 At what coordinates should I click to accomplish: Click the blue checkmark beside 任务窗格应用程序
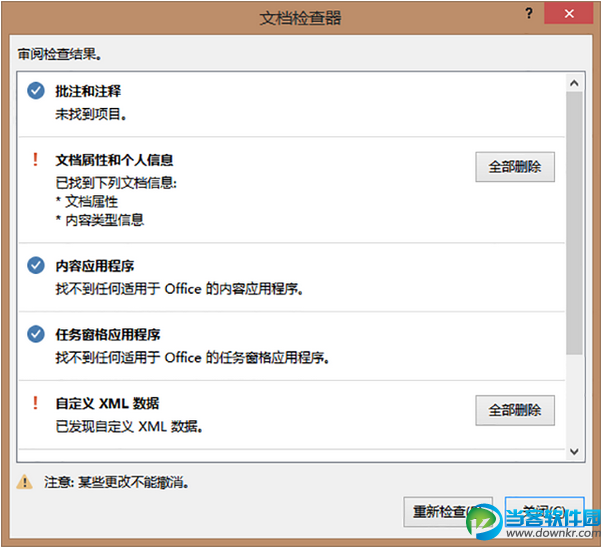(36, 334)
